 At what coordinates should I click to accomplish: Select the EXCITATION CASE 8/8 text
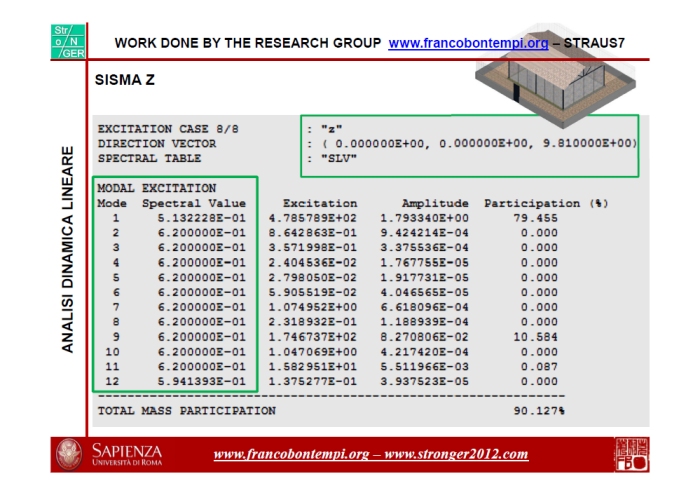(167, 129)
